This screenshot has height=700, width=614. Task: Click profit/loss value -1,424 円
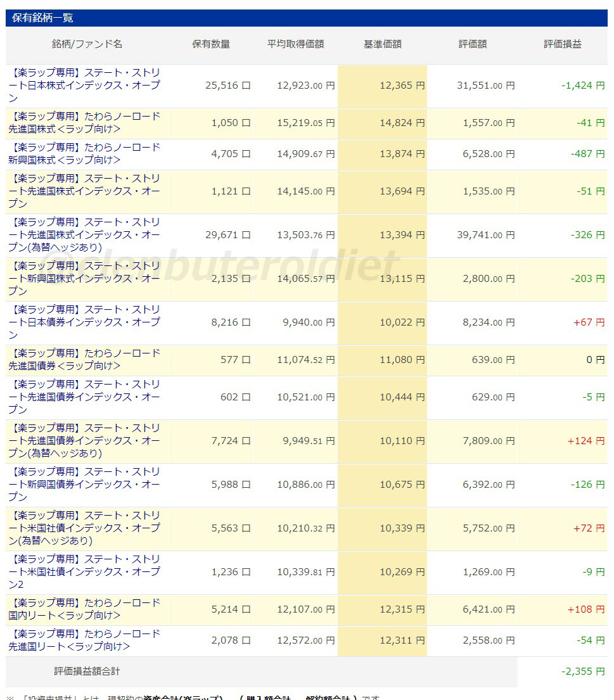tap(583, 86)
